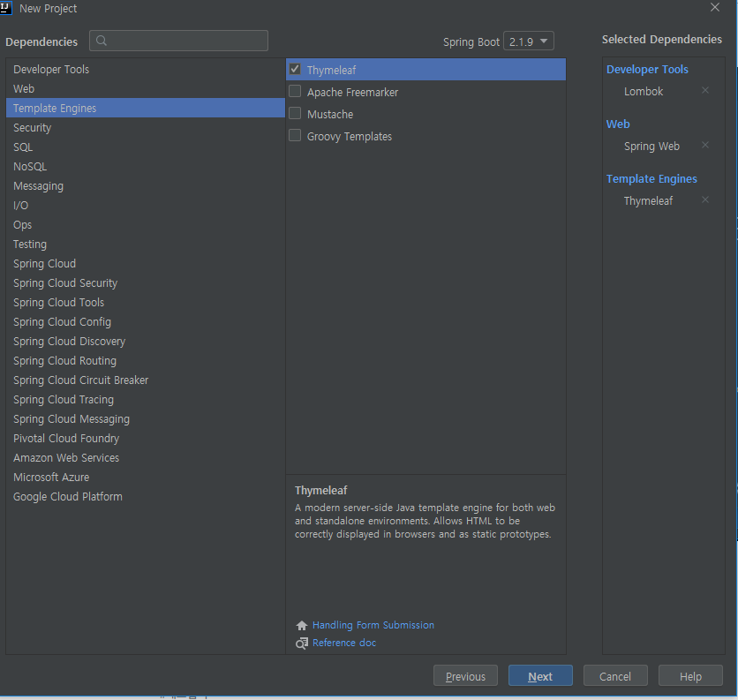Remove Spring Web from selected dependencies
738x700 pixels.
705,145
